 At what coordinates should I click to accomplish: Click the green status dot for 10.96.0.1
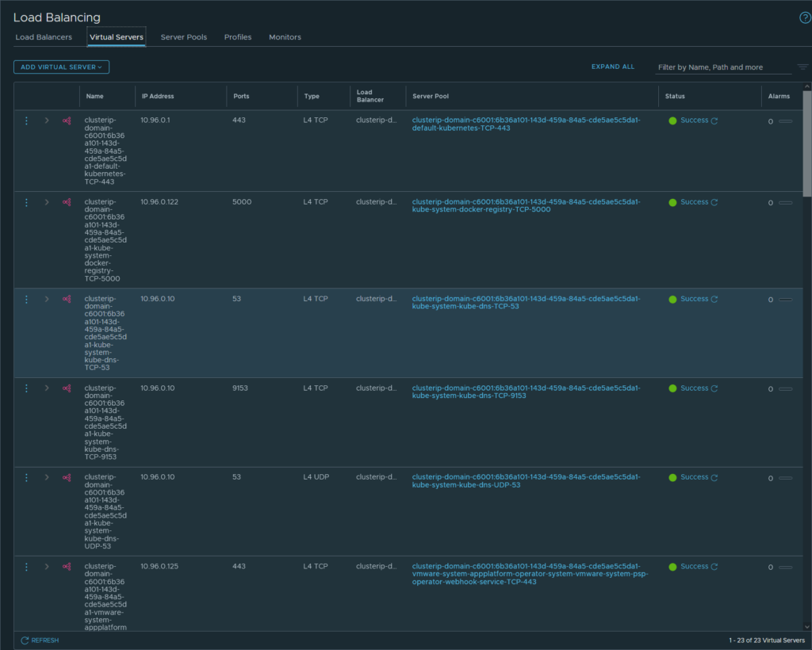672,120
